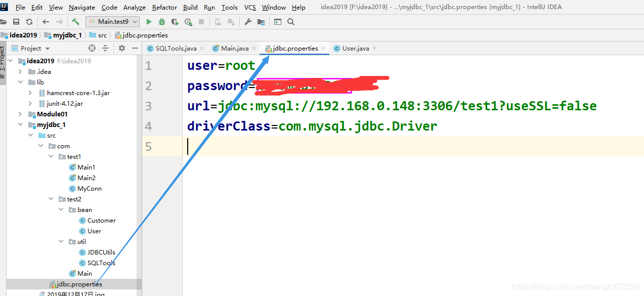This screenshot has width=644, height=296.
Task: Close the Main.java tab
Action: point(254,48)
